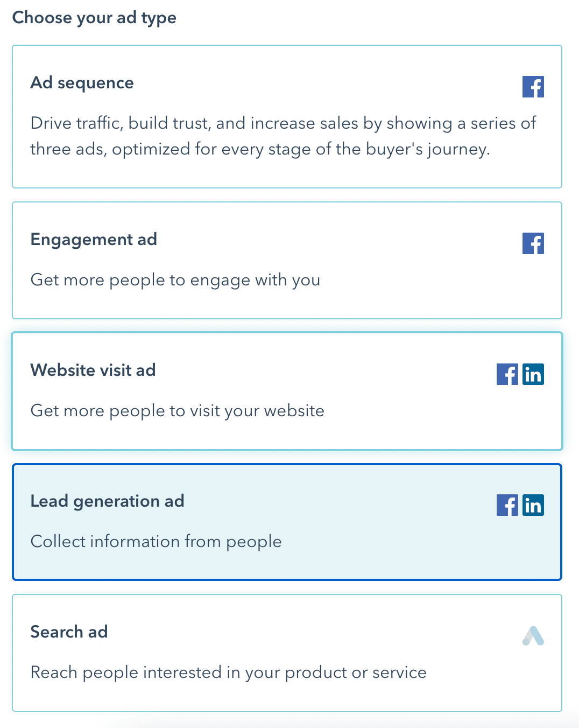Click the Ad sequence description text
This screenshot has height=728, width=579.
(x=283, y=136)
